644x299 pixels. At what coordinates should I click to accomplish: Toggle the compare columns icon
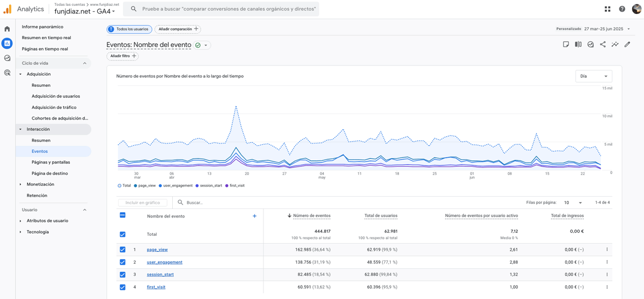(x=578, y=44)
